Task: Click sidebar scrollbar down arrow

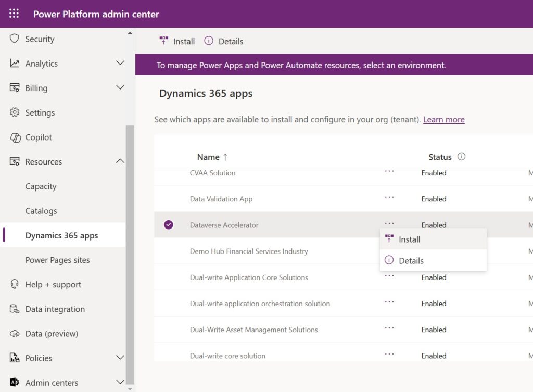Action: click(130, 389)
